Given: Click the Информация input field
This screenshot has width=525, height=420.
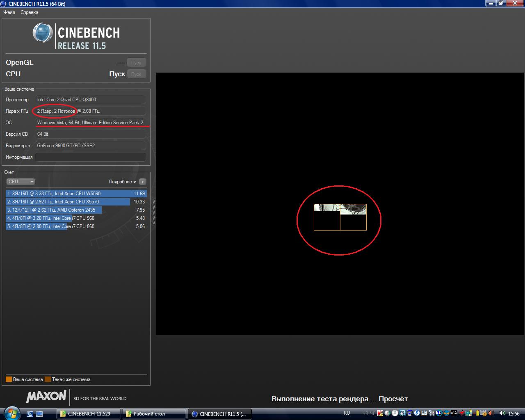Looking at the screenshot, I should click(x=90, y=157).
